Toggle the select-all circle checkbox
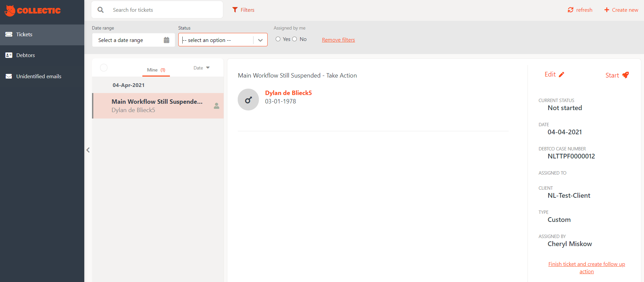The height and width of the screenshot is (282, 644). tap(104, 67)
